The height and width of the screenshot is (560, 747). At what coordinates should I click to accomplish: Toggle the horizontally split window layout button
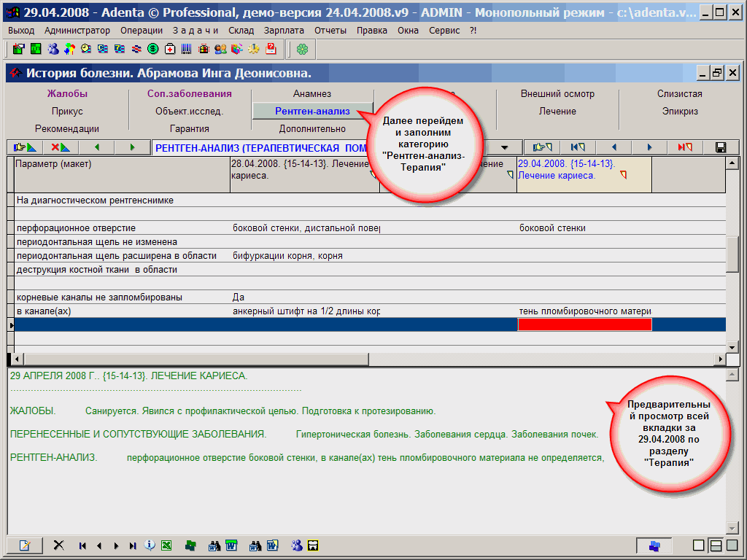click(x=716, y=545)
